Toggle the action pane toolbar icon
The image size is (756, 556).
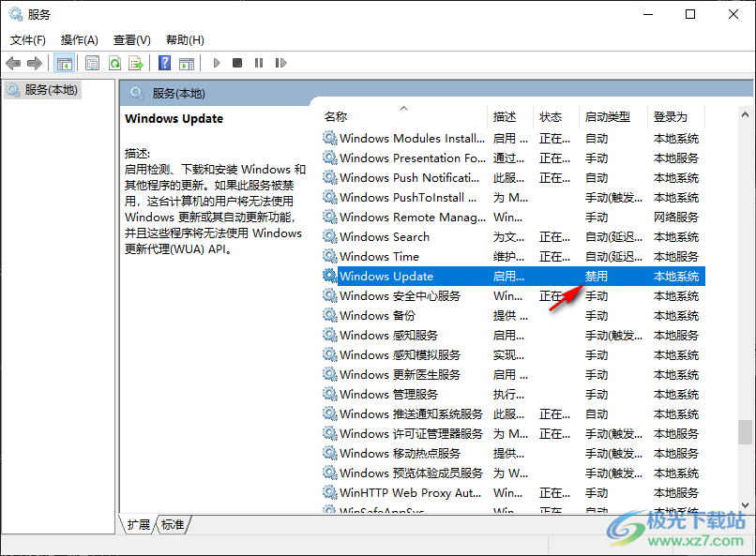tap(187, 63)
